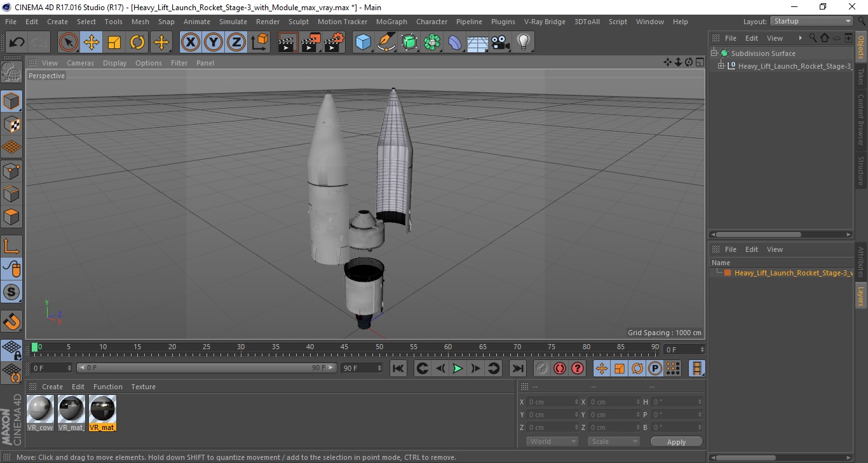Open Edit Render Settings icon
This screenshot has width=868, height=463.
(x=334, y=43)
